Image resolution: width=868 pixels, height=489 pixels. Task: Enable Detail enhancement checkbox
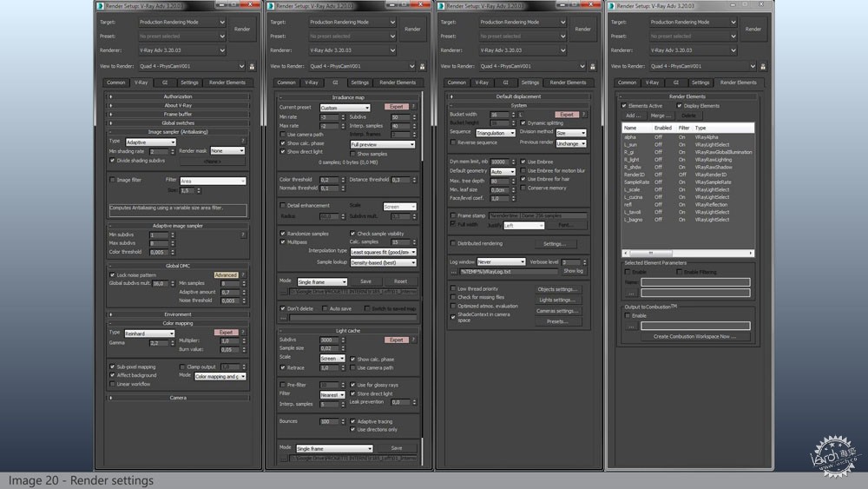point(283,206)
